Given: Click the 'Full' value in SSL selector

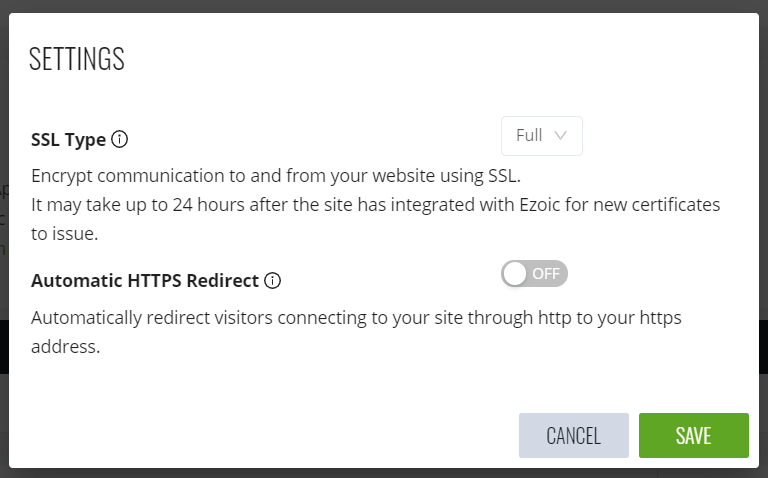Looking at the screenshot, I should click(x=529, y=135).
